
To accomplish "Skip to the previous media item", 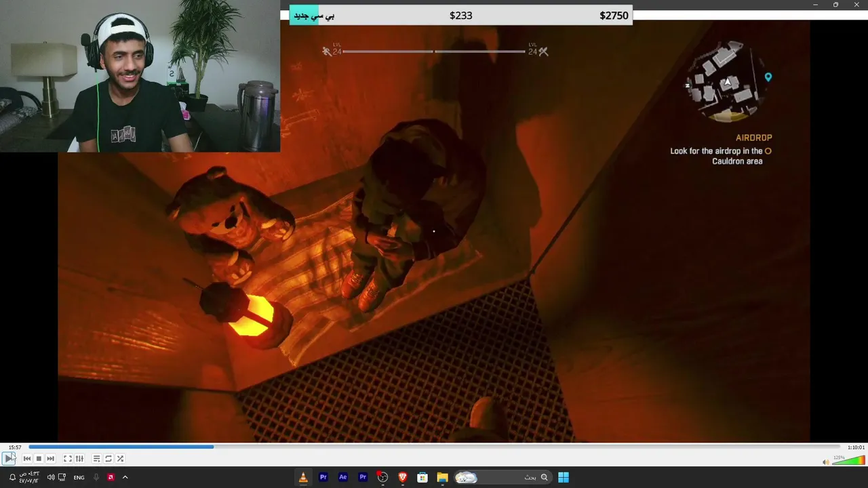I will point(27,459).
